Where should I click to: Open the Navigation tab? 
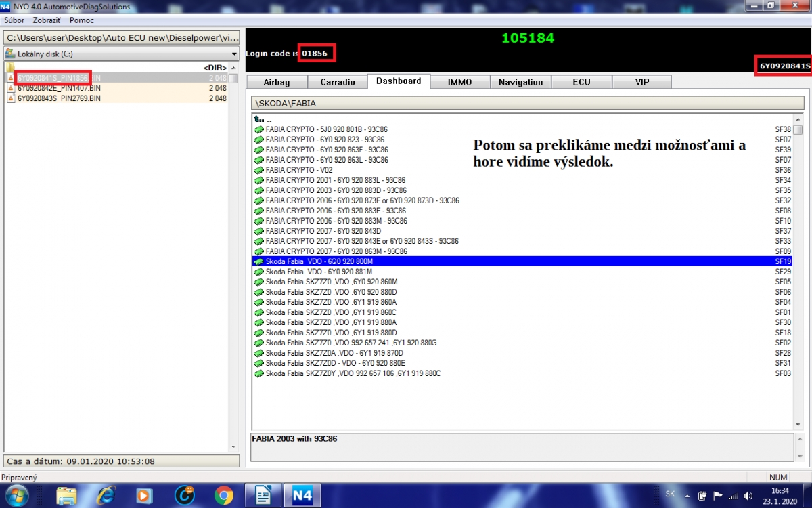click(521, 82)
